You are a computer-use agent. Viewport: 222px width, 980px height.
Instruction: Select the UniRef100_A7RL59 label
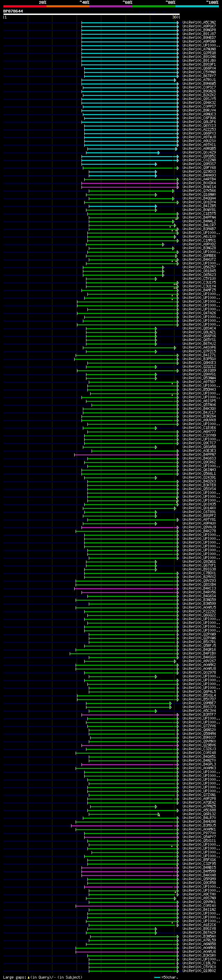tap(199, 940)
